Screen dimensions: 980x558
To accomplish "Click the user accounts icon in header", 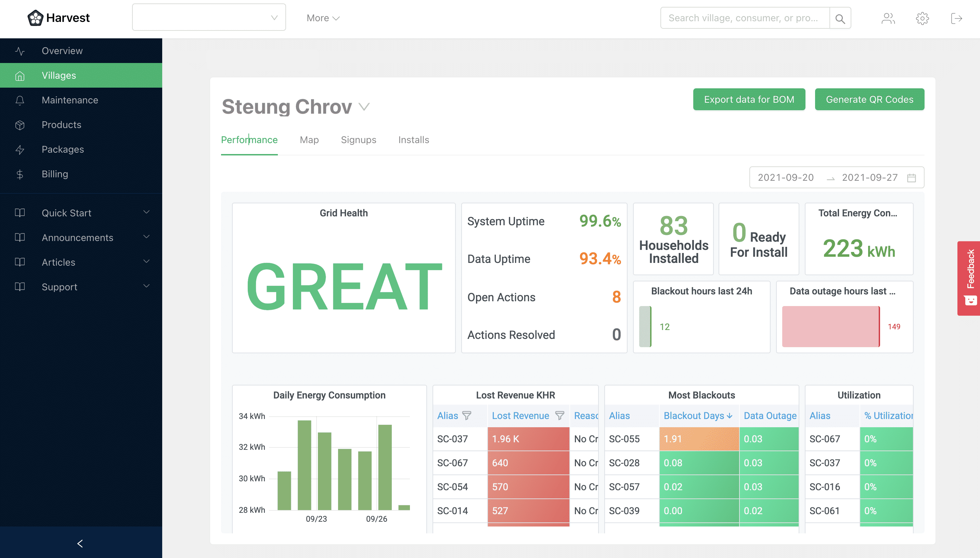I will (x=888, y=18).
